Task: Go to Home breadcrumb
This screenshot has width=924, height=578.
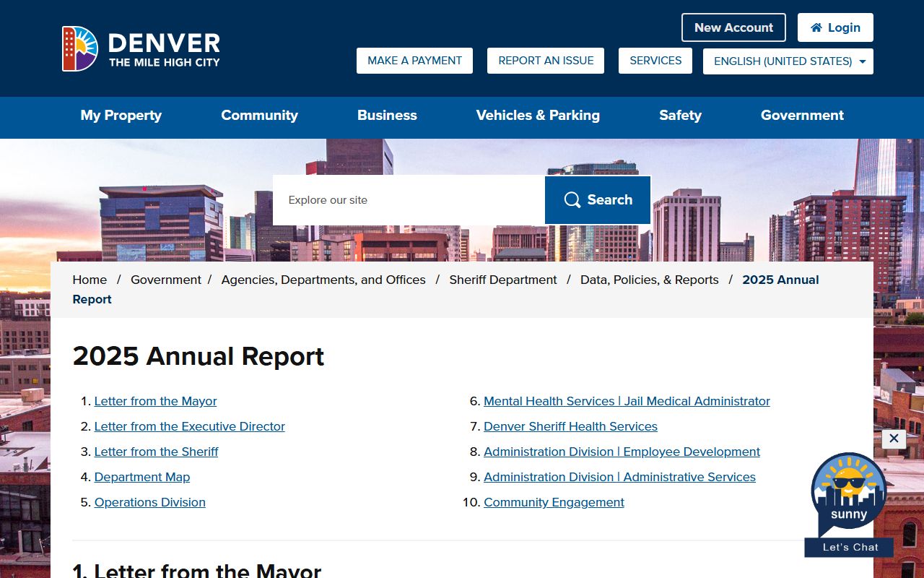Action: click(x=90, y=280)
